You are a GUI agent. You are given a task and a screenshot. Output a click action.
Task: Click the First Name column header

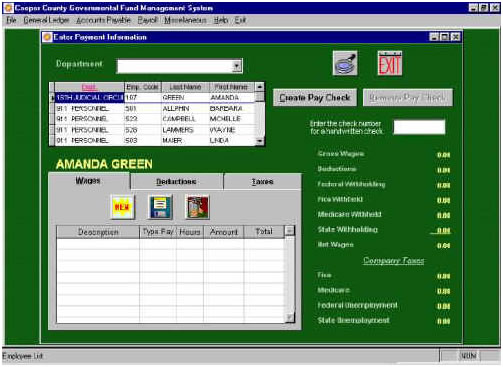point(231,87)
